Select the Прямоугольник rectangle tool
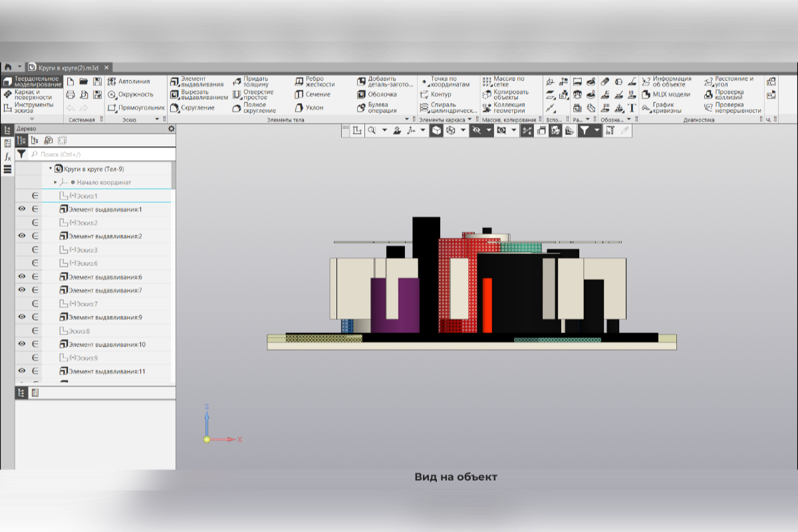 (x=136, y=107)
